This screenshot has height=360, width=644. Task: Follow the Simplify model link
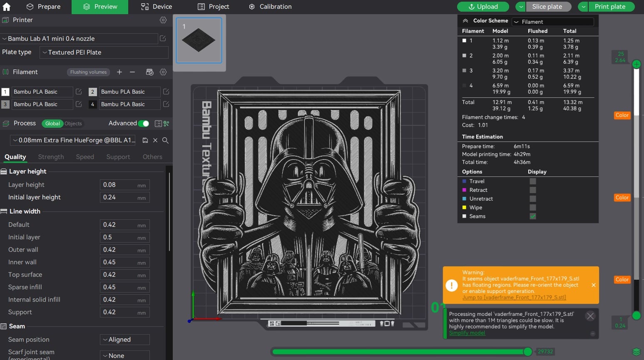click(467, 333)
